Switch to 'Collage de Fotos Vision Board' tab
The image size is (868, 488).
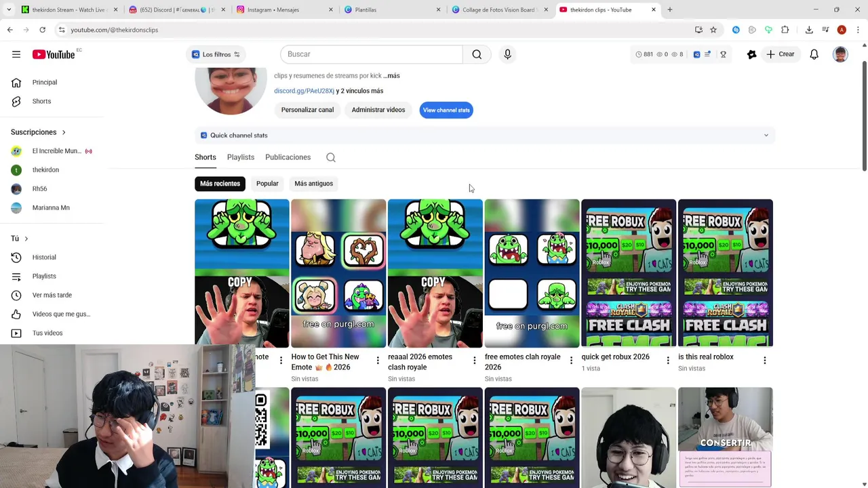499,9
